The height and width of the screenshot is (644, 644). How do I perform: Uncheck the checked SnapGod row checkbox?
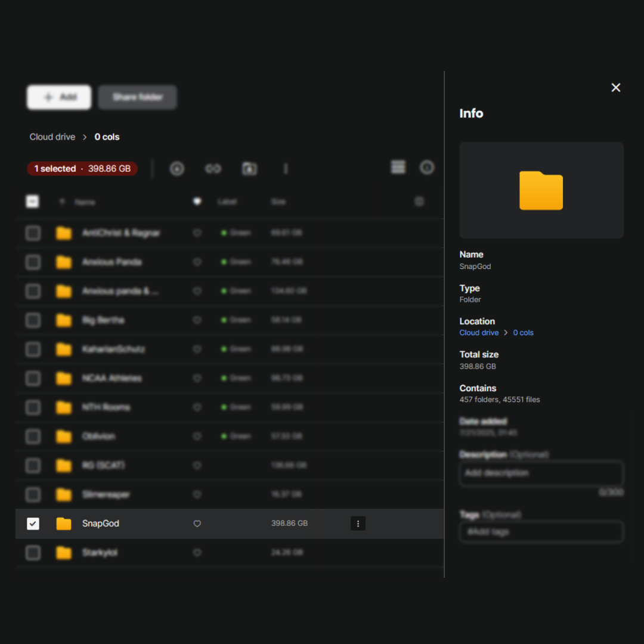(x=33, y=524)
